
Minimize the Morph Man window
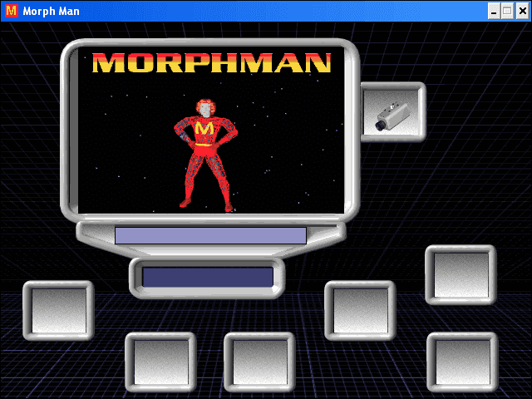pyautogui.click(x=494, y=11)
